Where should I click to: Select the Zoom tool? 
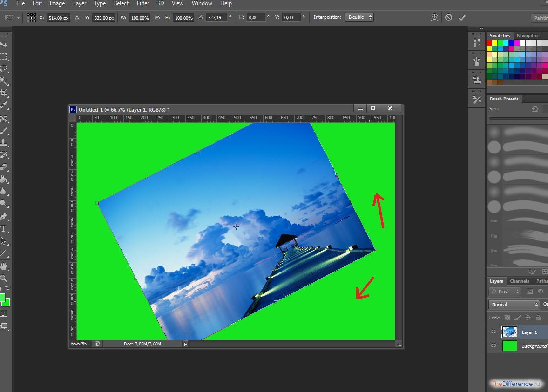point(4,279)
